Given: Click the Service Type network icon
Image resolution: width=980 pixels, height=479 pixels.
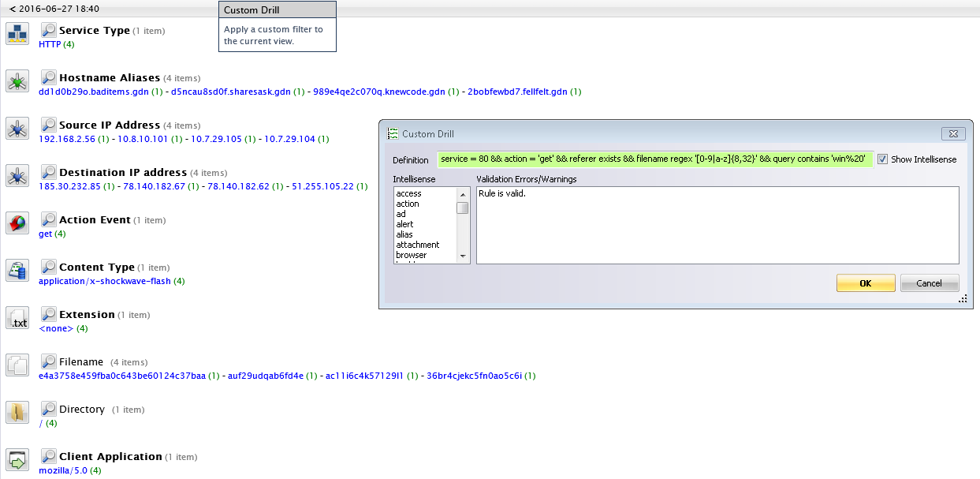Looking at the screenshot, I should point(17,34).
